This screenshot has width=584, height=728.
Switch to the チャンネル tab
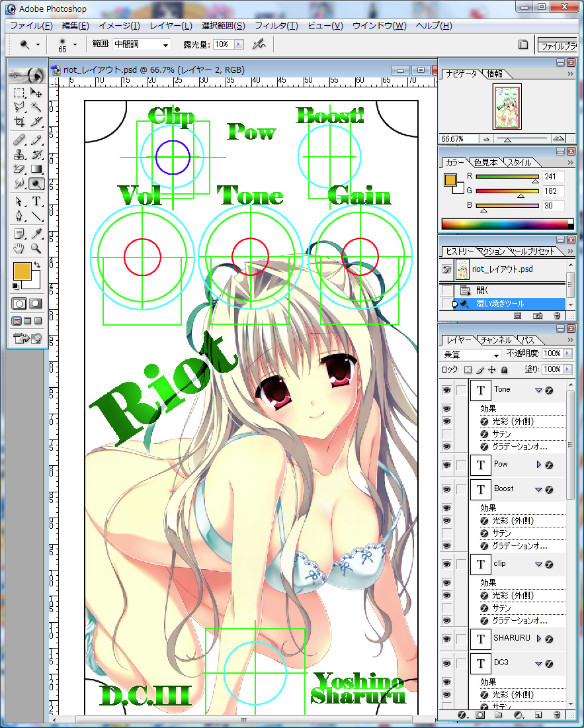(x=496, y=340)
